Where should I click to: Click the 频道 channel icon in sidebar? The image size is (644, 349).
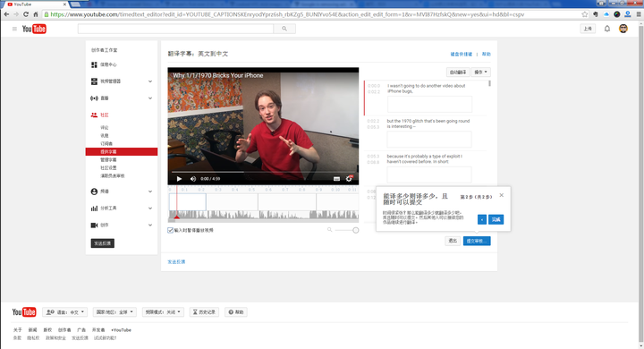point(94,192)
